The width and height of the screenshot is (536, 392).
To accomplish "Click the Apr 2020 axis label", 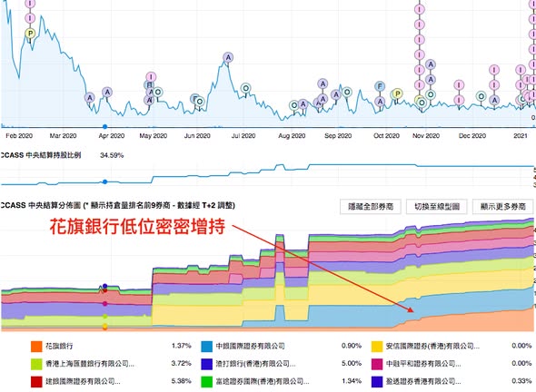I will (x=112, y=136).
